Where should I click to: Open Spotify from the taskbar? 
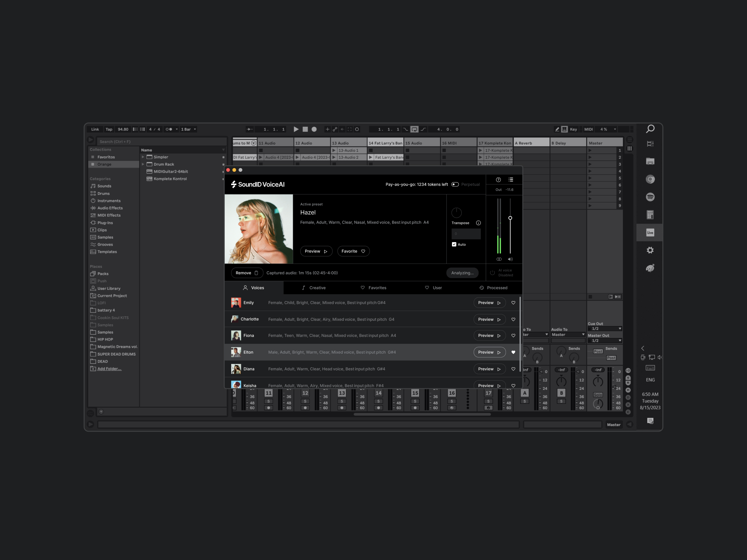click(650, 197)
